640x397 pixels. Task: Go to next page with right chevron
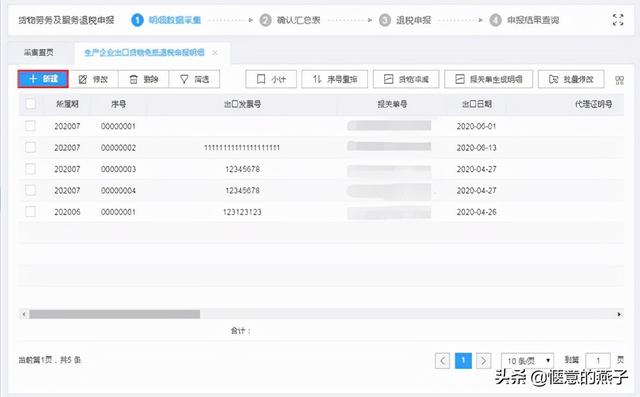point(484,361)
